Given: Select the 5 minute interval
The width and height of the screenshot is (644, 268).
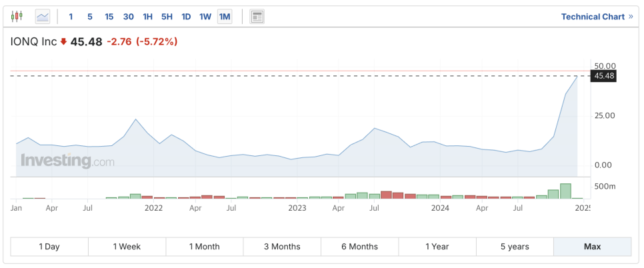Looking at the screenshot, I should 89,17.
